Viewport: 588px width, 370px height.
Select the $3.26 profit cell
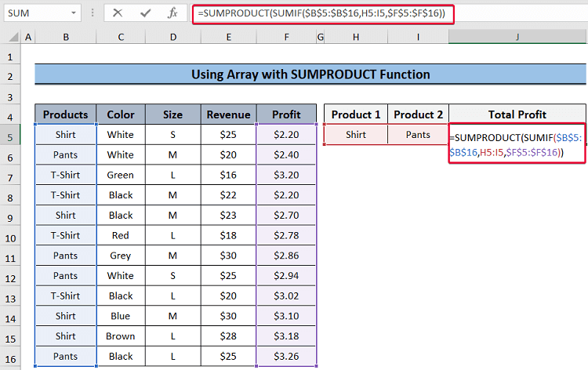pyautogui.click(x=286, y=357)
